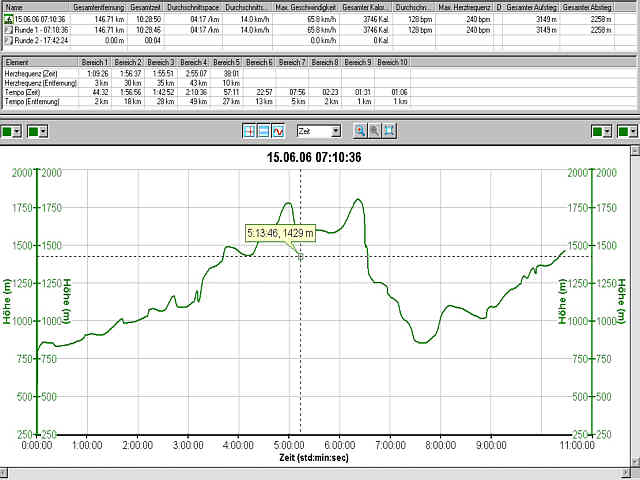The width and height of the screenshot is (640, 480).
Task: Open first left green axis selector dropdown
Action: coord(18,131)
